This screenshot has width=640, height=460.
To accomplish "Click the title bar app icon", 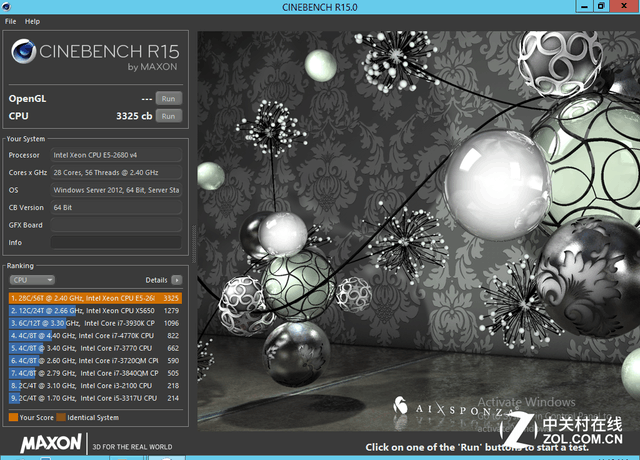I will (x=6, y=7).
